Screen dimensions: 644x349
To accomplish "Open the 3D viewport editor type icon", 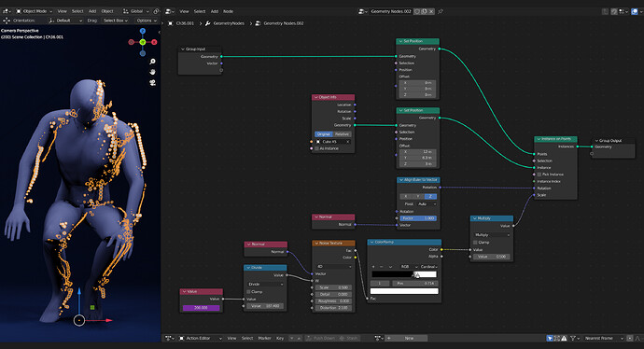I will (7, 11).
